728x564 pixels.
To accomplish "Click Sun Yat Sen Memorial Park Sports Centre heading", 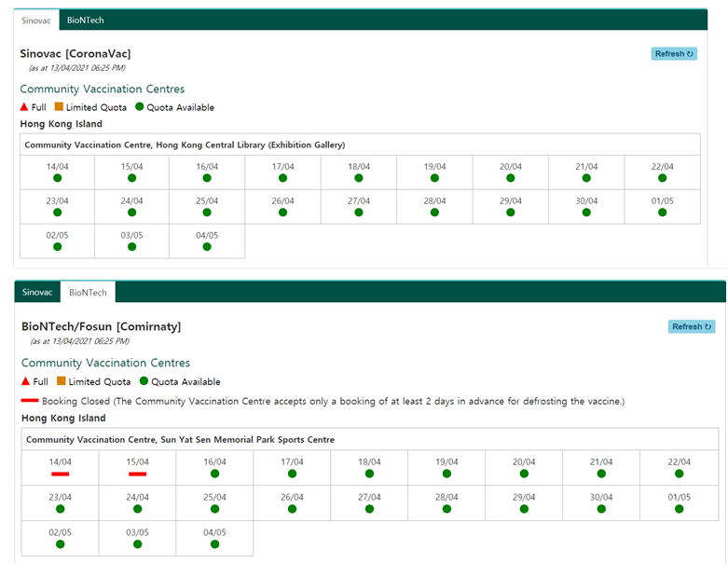I will (180, 440).
